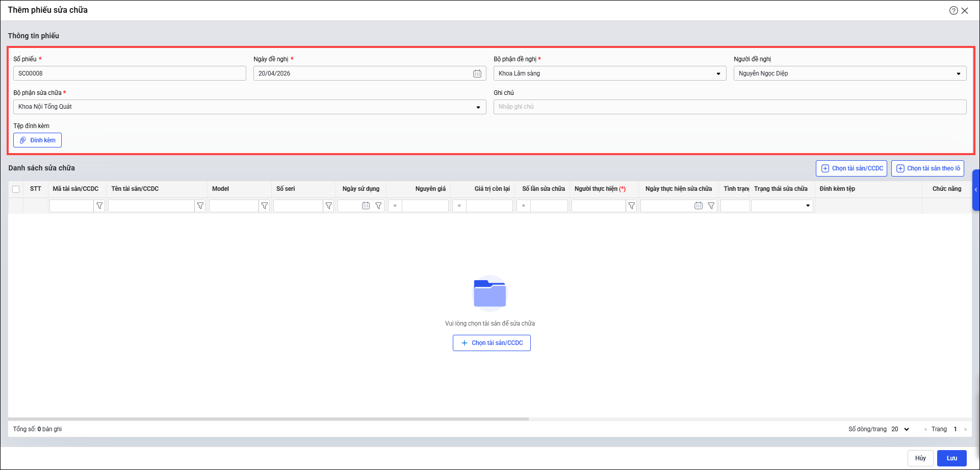The image size is (980, 470).
Task: Expand the Bộ phận đề nghị dropdown
Action: [718, 74]
